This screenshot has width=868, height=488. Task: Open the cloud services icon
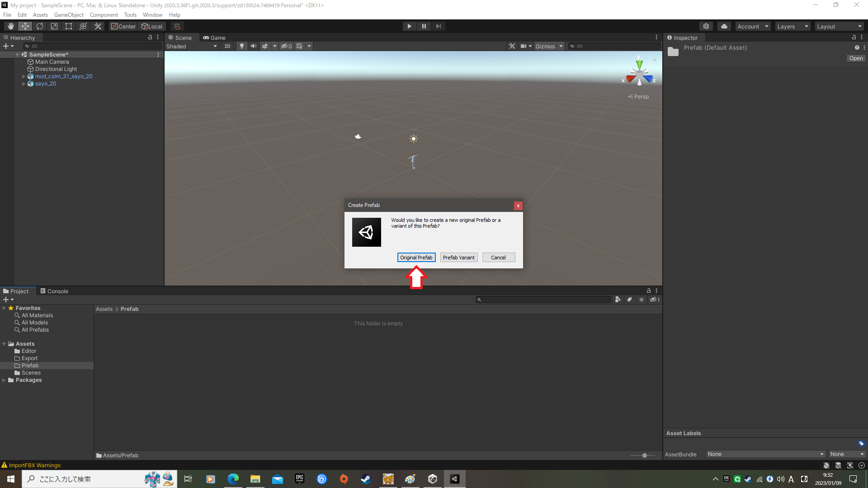724,26
